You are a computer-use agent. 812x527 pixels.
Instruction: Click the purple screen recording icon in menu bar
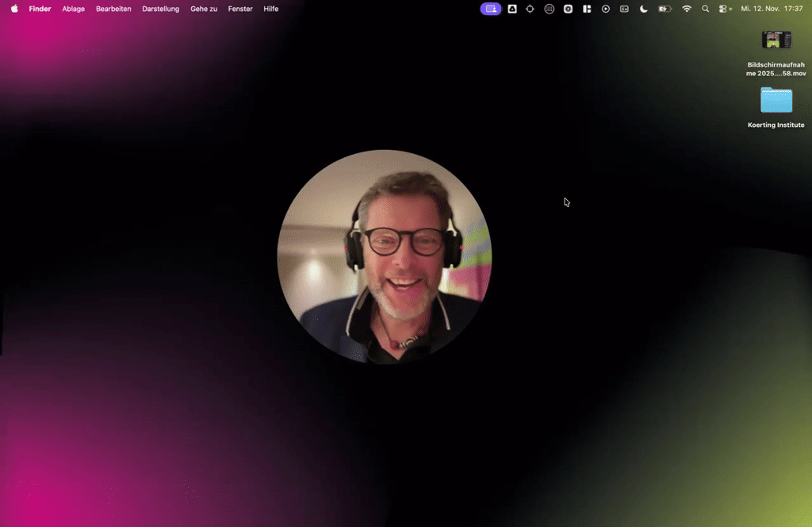pyautogui.click(x=491, y=9)
